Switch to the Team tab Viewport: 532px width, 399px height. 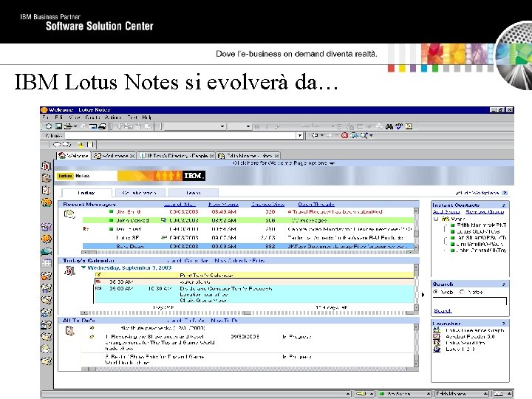click(193, 193)
